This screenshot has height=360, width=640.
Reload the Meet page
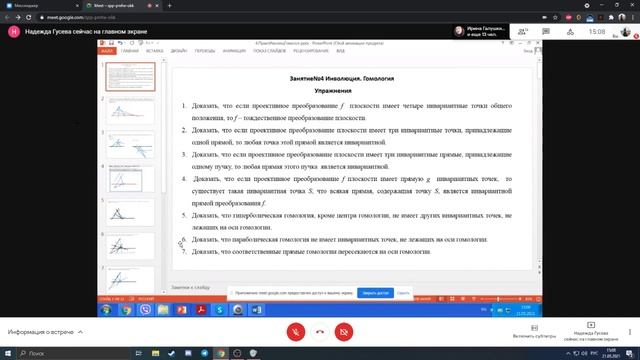pos(29,18)
